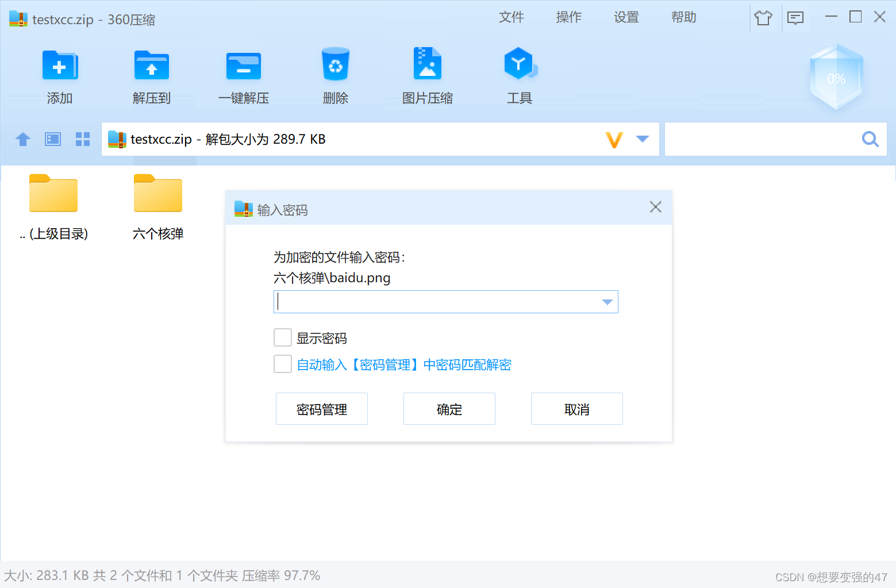Click the 显示密码 label text
896x588 pixels.
click(x=322, y=338)
